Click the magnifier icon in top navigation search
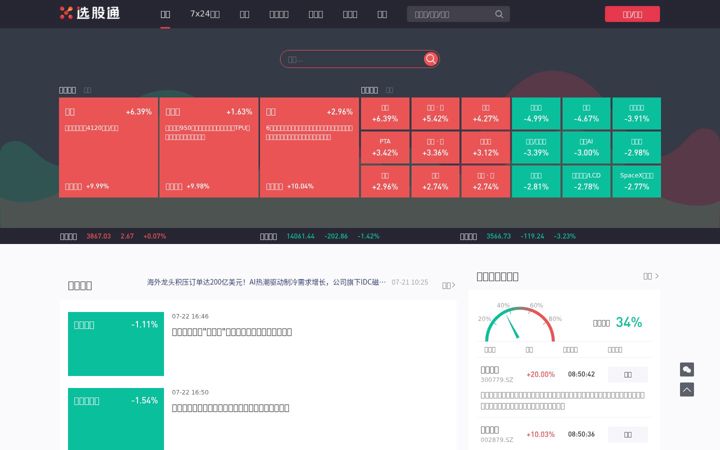 (x=499, y=14)
